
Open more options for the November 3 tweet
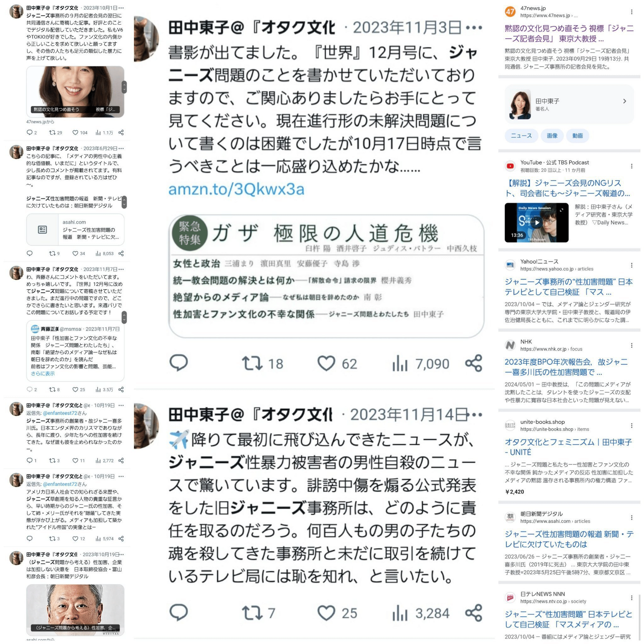[474, 28]
